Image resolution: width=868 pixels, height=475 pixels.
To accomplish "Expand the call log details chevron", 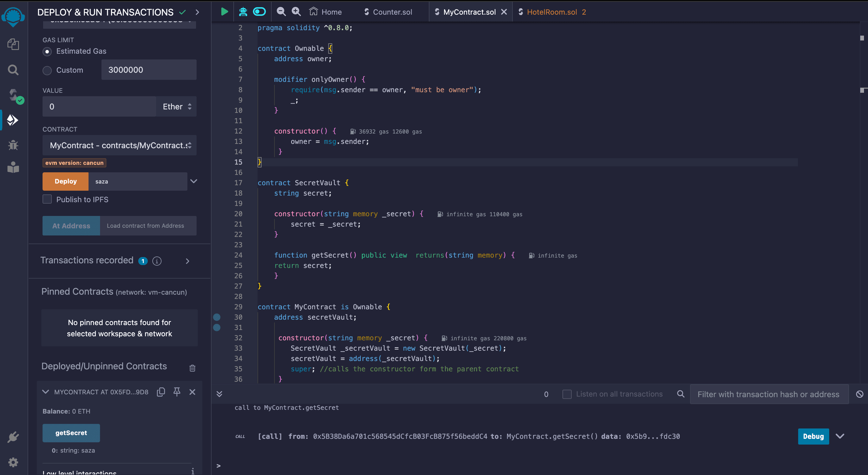I will (x=840, y=436).
